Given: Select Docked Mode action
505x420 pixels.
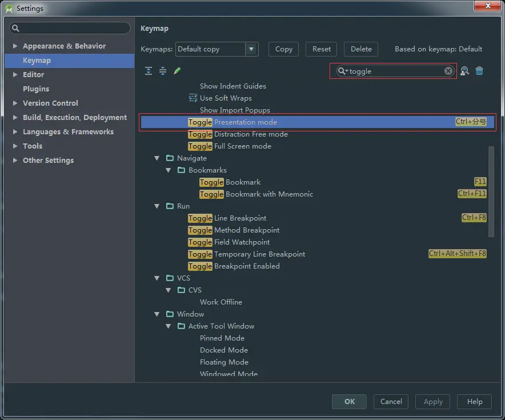Looking at the screenshot, I should [x=224, y=350].
